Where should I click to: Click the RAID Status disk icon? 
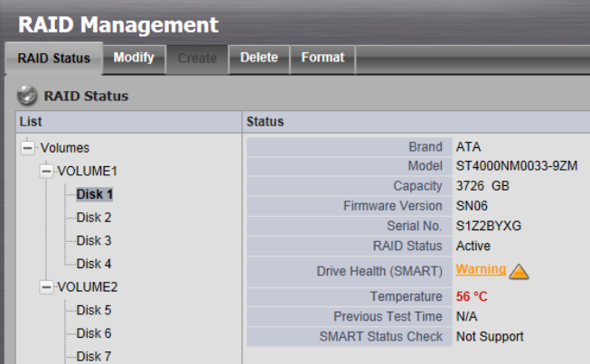coord(27,96)
